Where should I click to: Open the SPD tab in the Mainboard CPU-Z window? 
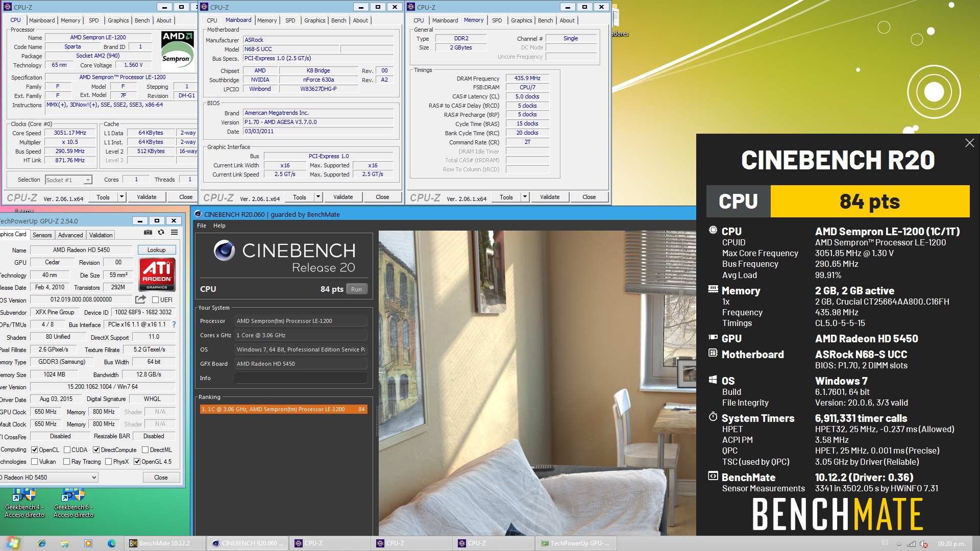tap(290, 20)
